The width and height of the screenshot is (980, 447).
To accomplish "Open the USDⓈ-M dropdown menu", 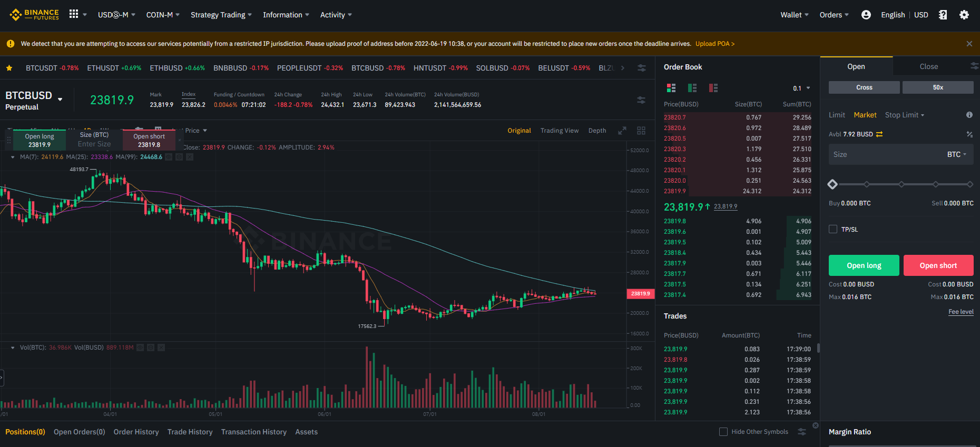I will (116, 15).
